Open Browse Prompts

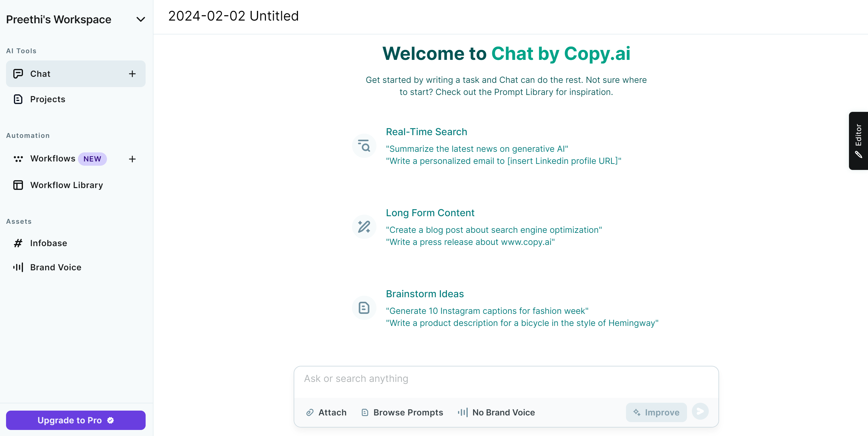(x=402, y=412)
